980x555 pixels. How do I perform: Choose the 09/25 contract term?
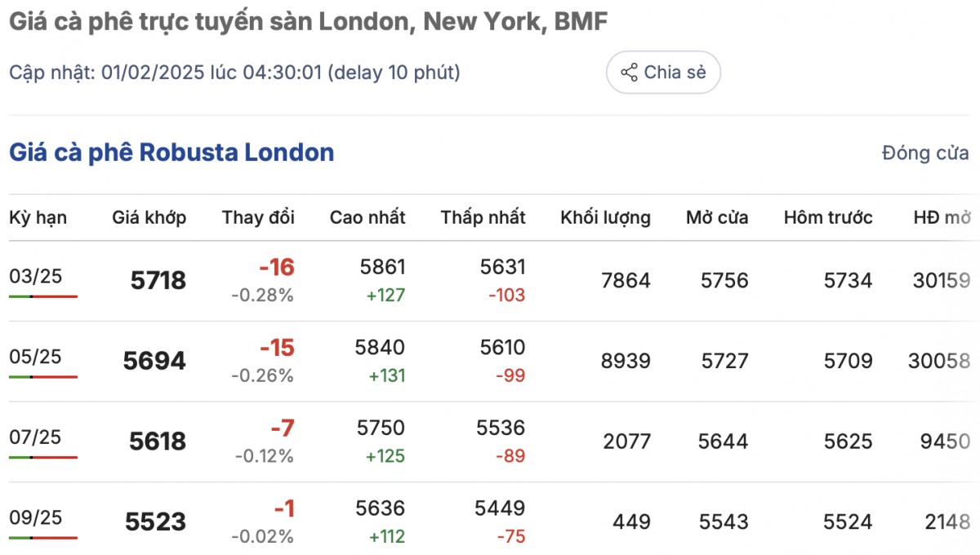point(36,517)
